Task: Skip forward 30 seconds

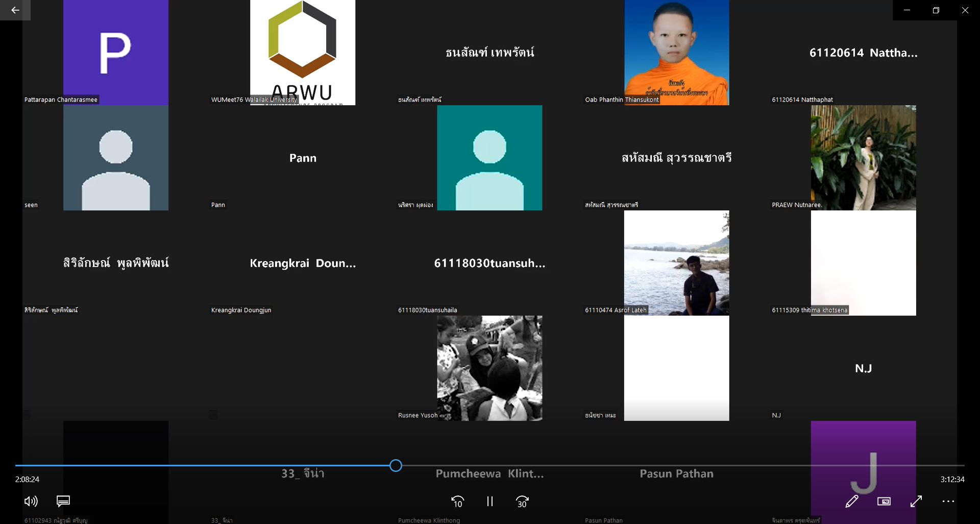Action: coord(522,502)
